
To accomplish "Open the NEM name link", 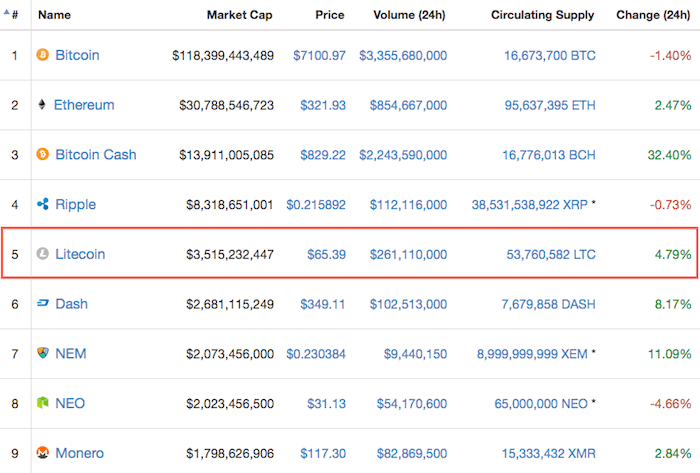I will click(71, 353).
